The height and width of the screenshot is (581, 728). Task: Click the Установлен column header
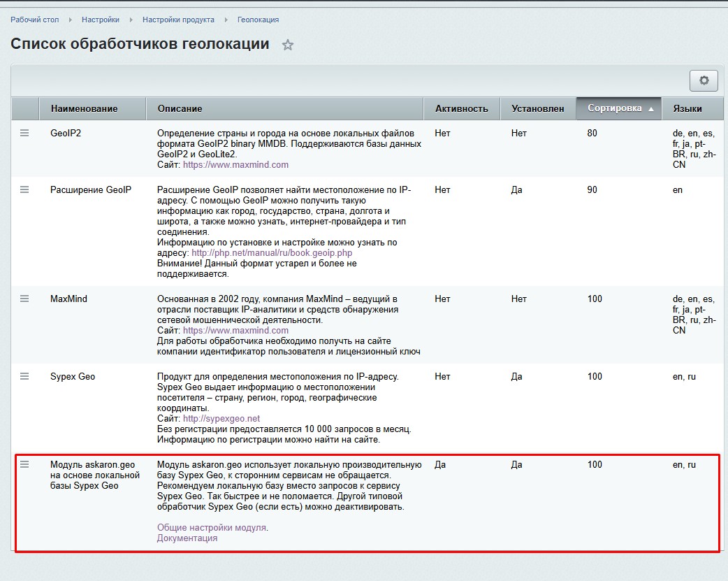537,108
